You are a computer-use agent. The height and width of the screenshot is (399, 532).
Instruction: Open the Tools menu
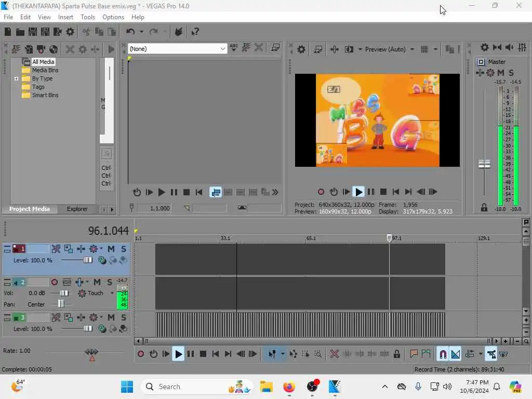pos(88,17)
